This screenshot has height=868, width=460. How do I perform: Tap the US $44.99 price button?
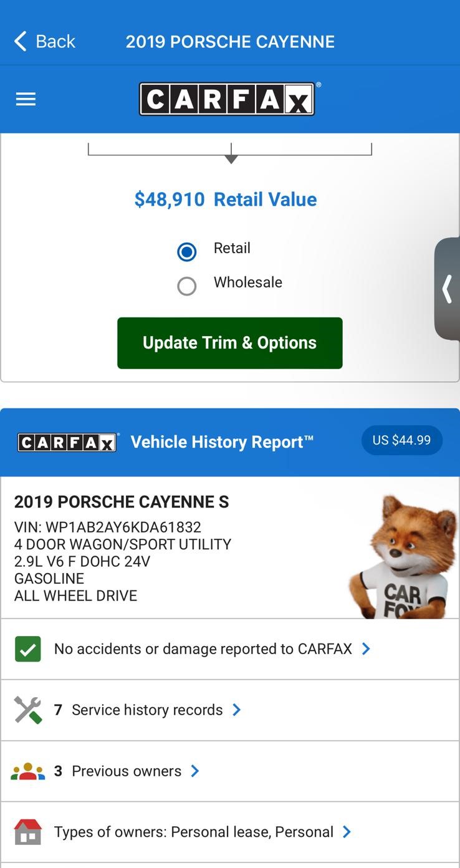[402, 440]
